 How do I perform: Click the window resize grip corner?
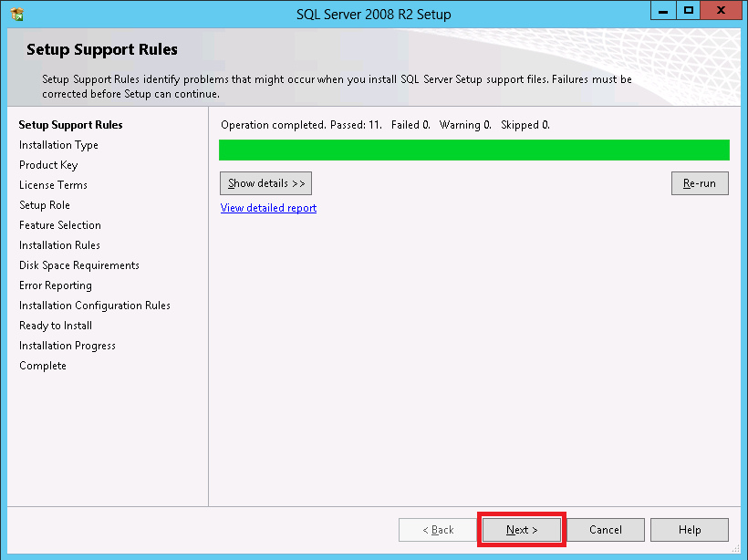point(735,548)
